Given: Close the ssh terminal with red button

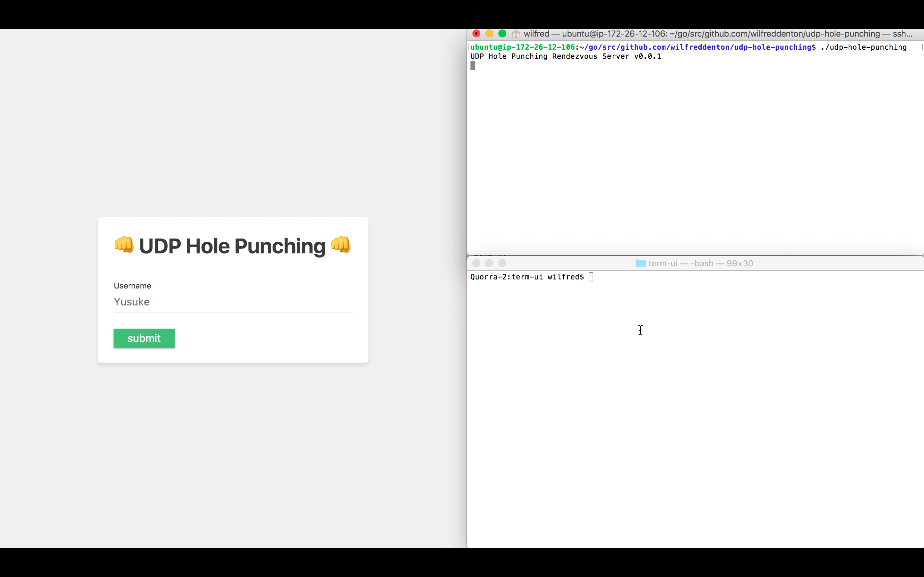Looking at the screenshot, I should click(476, 34).
